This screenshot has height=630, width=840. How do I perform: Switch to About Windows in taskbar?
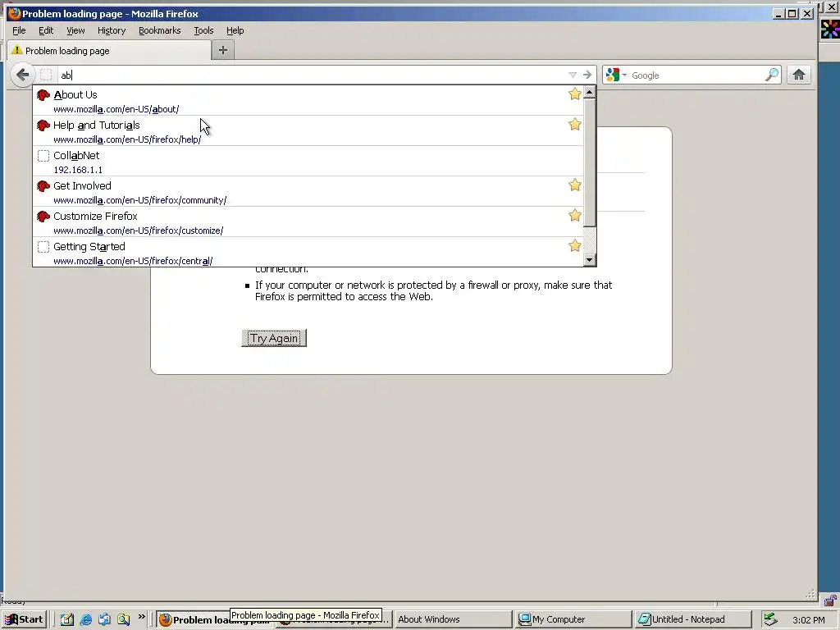[452, 620]
